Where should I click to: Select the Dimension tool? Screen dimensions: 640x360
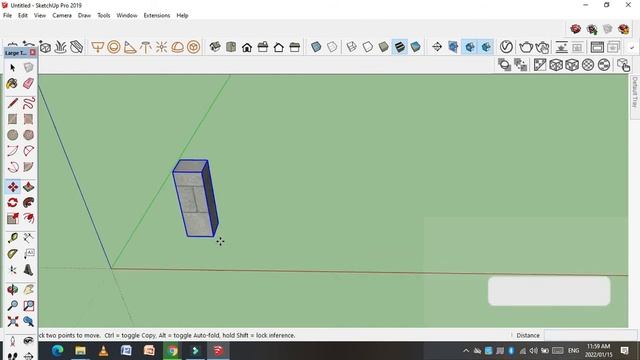point(28,238)
